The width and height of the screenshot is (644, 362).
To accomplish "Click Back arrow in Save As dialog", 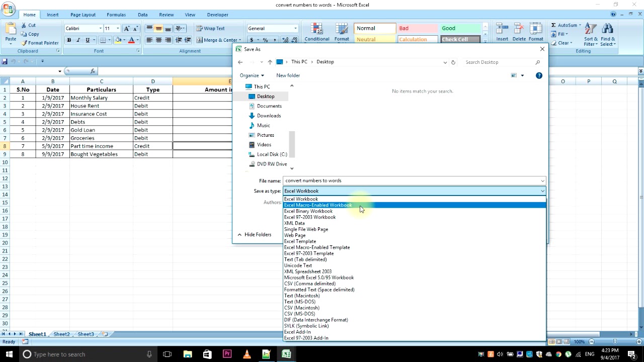I will point(240,62).
